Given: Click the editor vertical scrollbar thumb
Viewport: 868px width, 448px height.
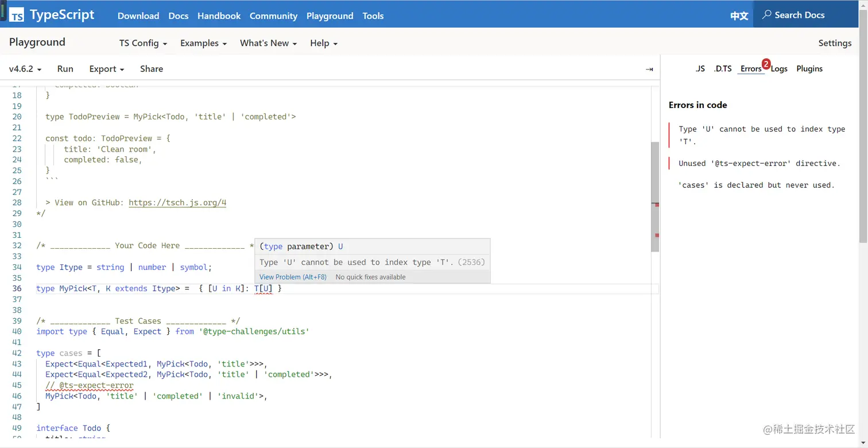Looking at the screenshot, I should [x=655, y=196].
